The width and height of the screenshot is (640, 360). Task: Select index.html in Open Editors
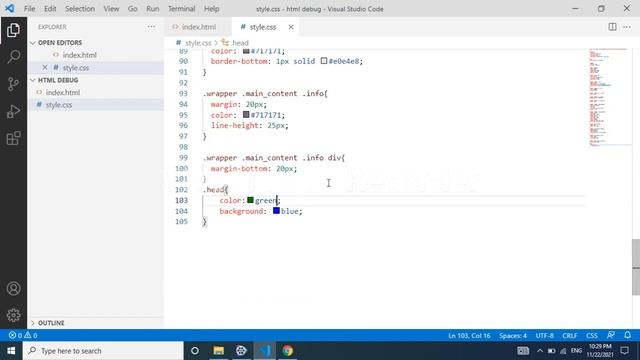click(80, 55)
